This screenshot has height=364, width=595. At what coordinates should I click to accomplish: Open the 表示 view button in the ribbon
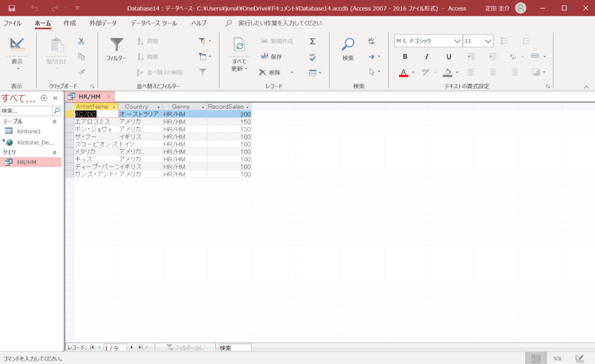tap(17, 53)
